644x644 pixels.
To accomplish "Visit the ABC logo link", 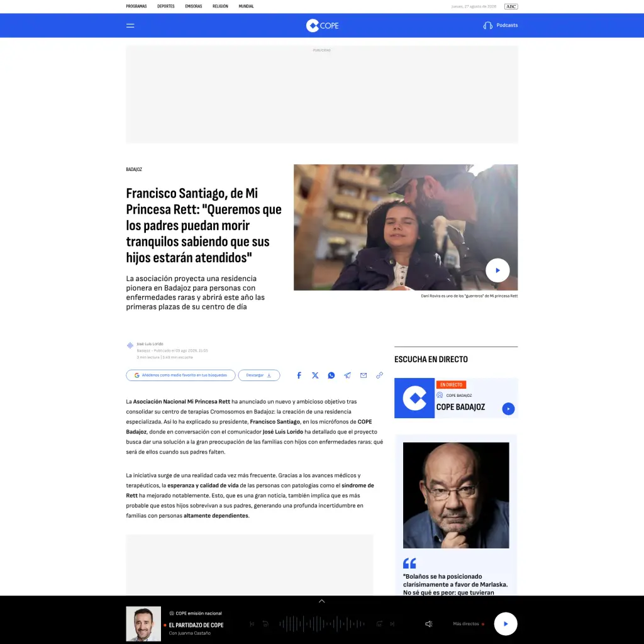I will 511,6.
